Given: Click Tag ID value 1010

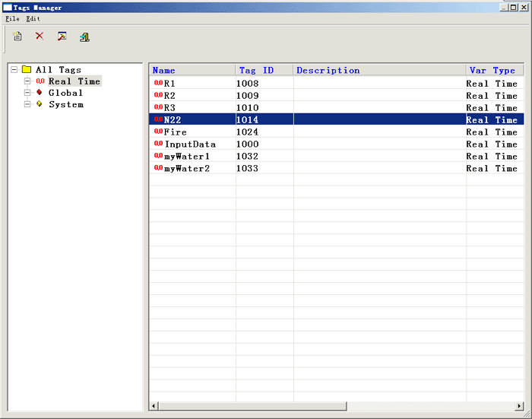Looking at the screenshot, I should click(x=247, y=108).
